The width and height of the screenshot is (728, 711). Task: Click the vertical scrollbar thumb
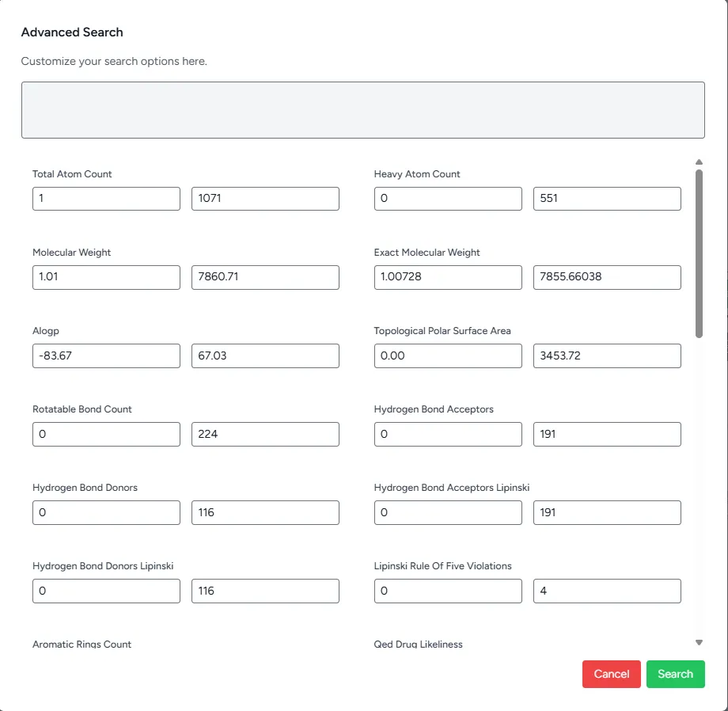coord(699,253)
